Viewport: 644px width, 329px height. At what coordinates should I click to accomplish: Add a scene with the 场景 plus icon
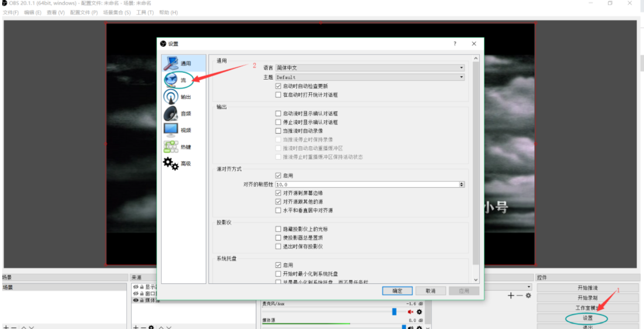tap(6, 327)
